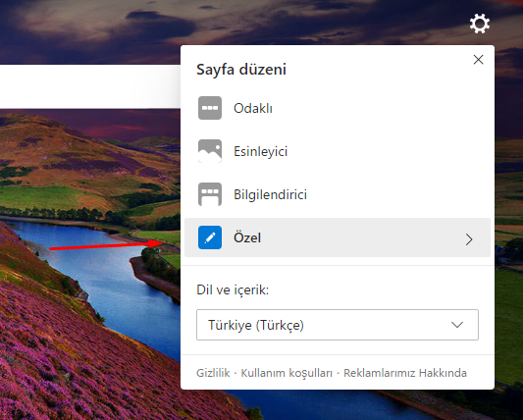
Task: Select the Odaklı layout option
Action: coord(338,108)
